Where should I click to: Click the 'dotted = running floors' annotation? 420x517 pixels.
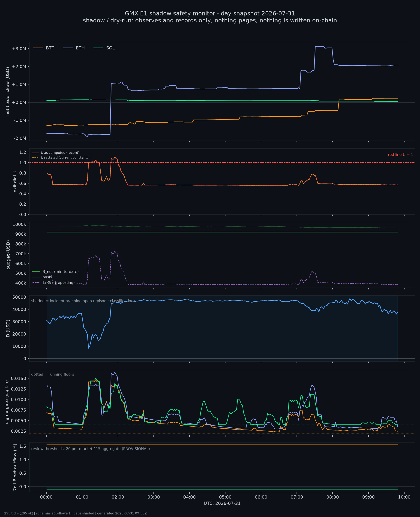(x=53, y=375)
